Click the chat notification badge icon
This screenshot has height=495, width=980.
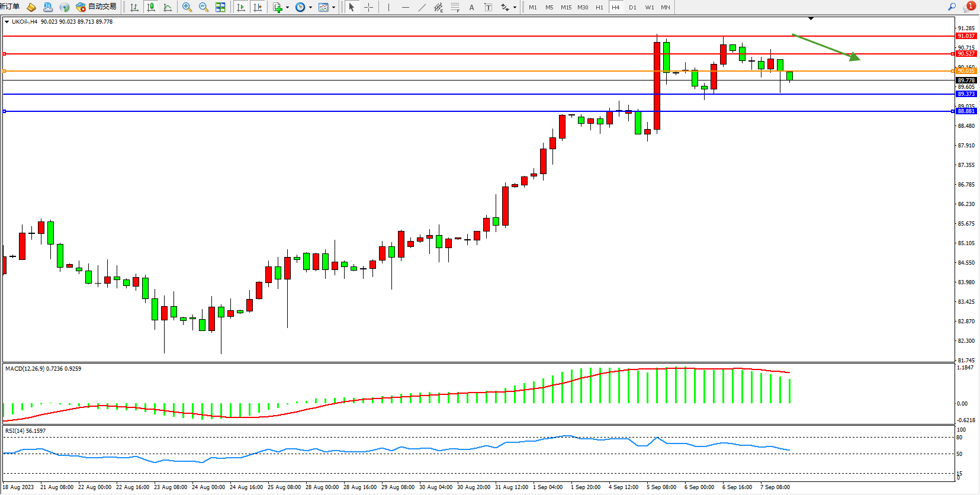click(x=970, y=7)
